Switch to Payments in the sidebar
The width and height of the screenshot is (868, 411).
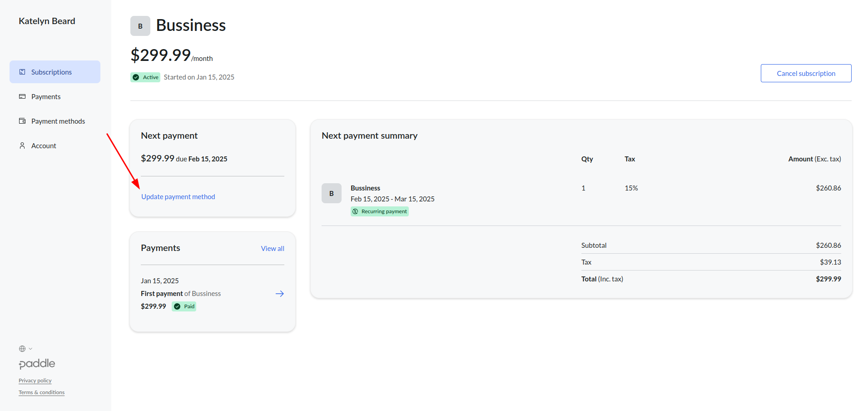coord(45,96)
